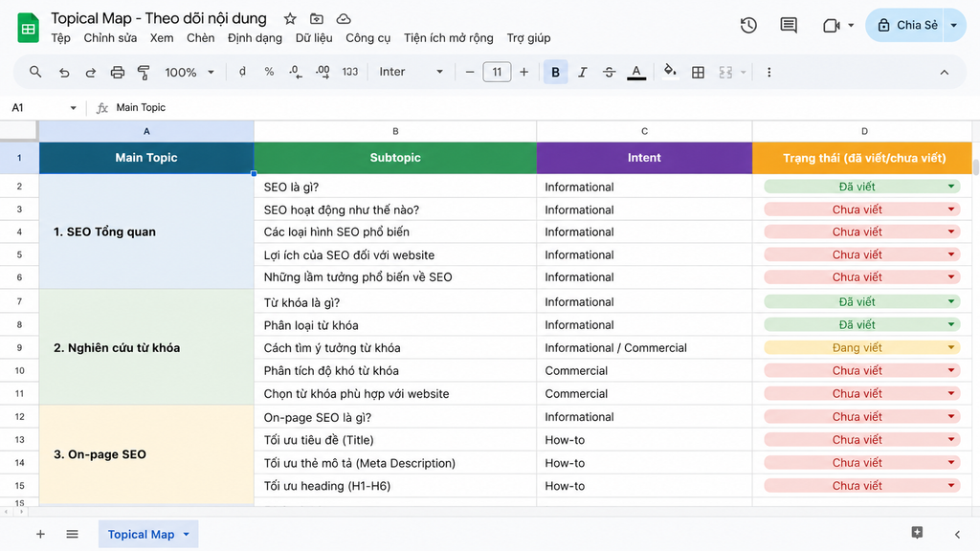Open the comments panel icon
Image resolution: width=980 pixels, height=551 pixels.
point(789,25)
